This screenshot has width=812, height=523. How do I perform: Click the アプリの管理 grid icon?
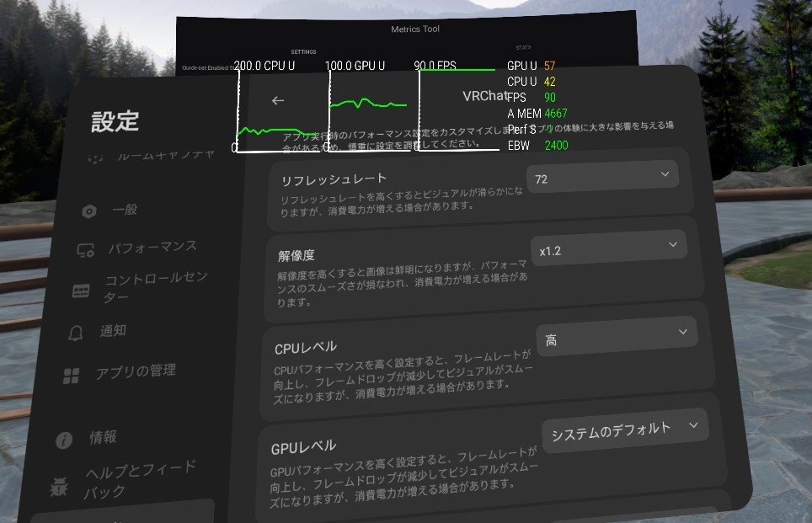pos(72,375)
